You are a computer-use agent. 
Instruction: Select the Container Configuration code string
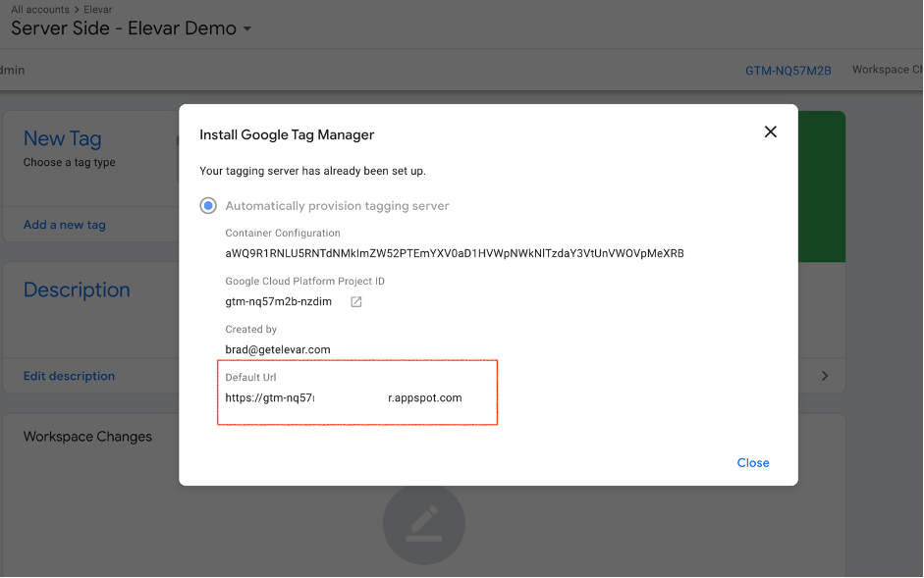(x=454, y=253)
